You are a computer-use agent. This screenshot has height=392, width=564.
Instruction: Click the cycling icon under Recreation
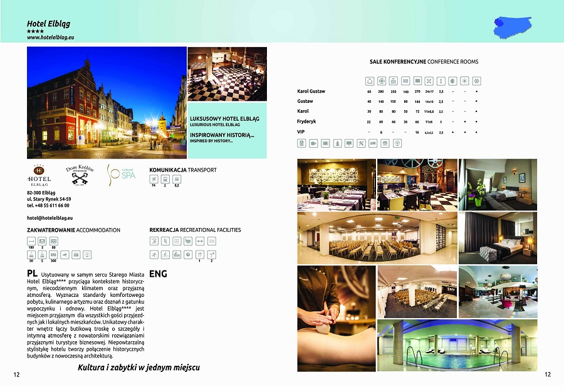pyautogui.click(x=165, y=255)
